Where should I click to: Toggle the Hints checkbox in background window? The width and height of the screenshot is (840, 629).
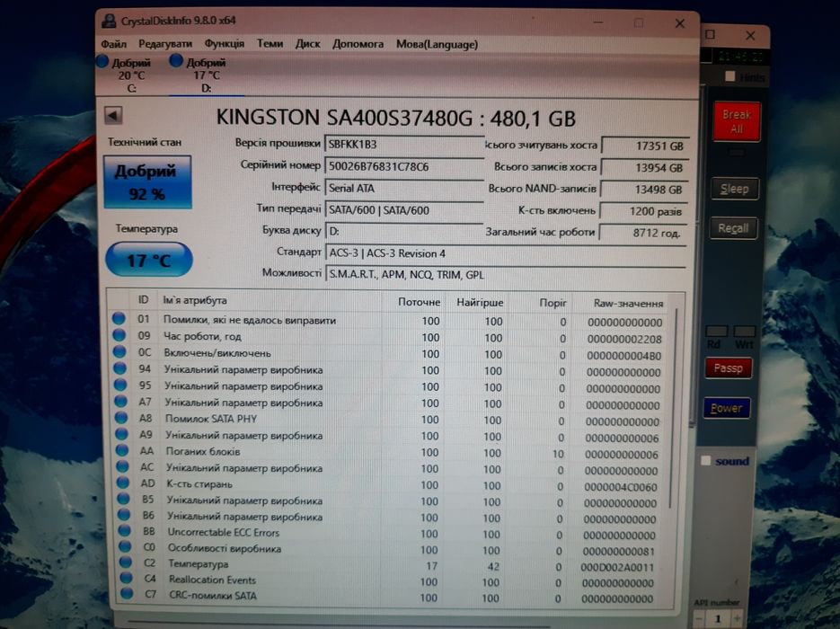pos(729,76)
